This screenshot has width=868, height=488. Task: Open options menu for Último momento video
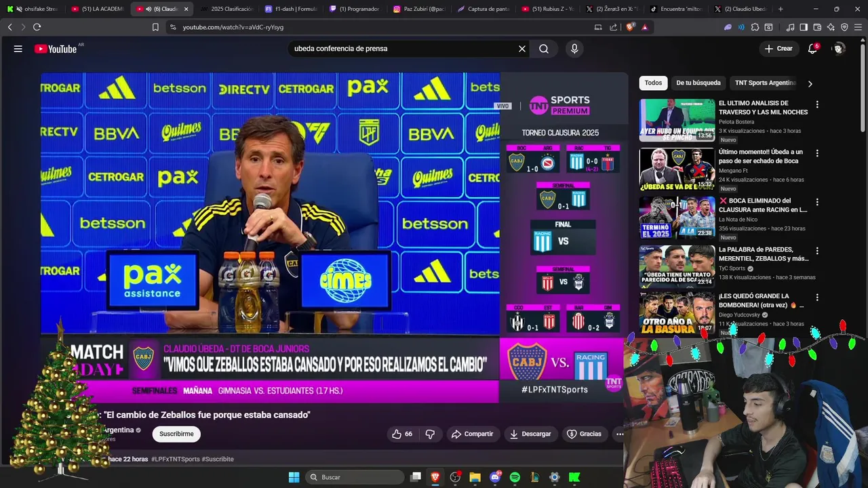817,154
